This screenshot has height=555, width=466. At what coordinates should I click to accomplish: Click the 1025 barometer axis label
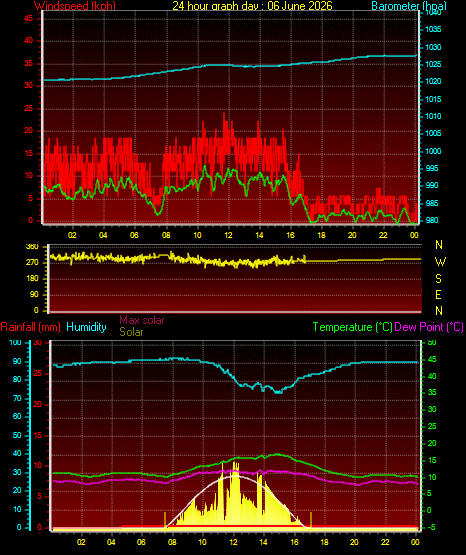433,64
